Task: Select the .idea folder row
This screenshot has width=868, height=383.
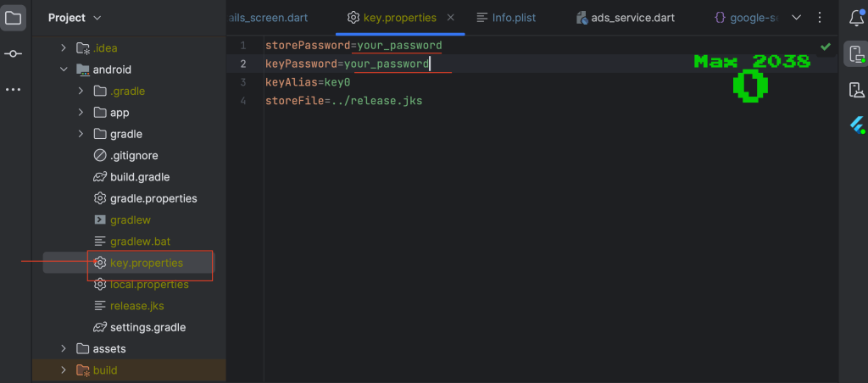Action: [x=129, y=48]
